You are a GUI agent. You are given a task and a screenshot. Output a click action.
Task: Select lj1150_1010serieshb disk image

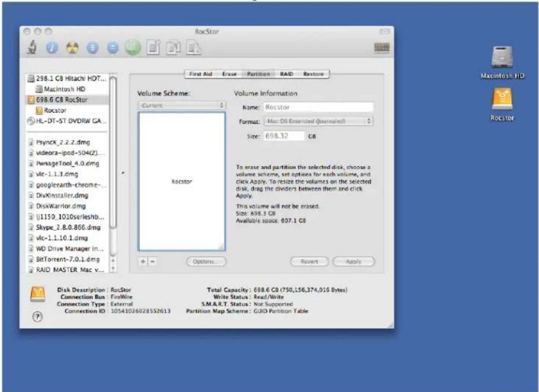coord(67,217)
